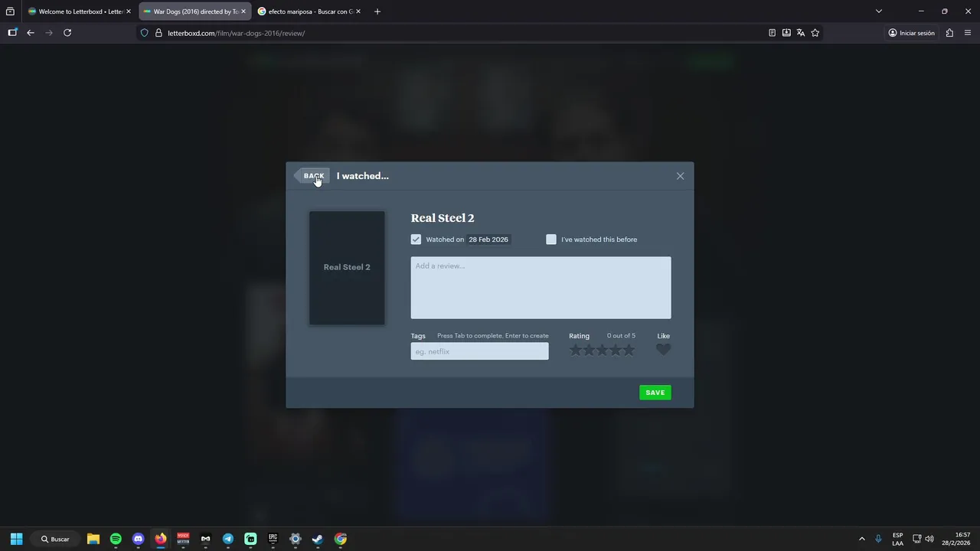980x551 pixels.
Task: Click the site security padlock icon
Action: (x=158, y=33)
